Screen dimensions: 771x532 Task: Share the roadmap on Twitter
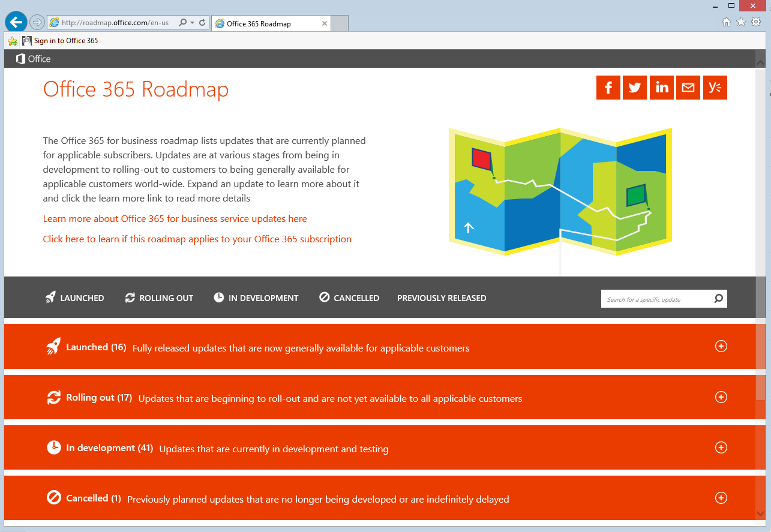[635, 88]
